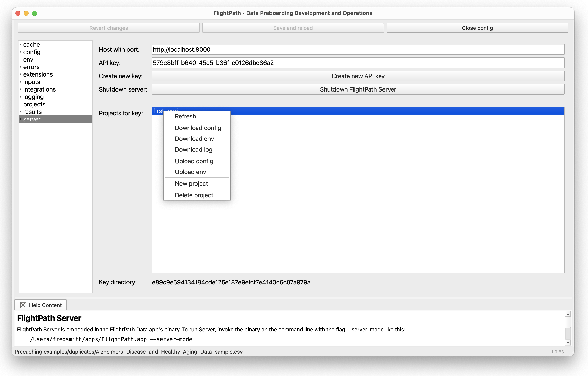Select Delete project menu option

point(194,195)
